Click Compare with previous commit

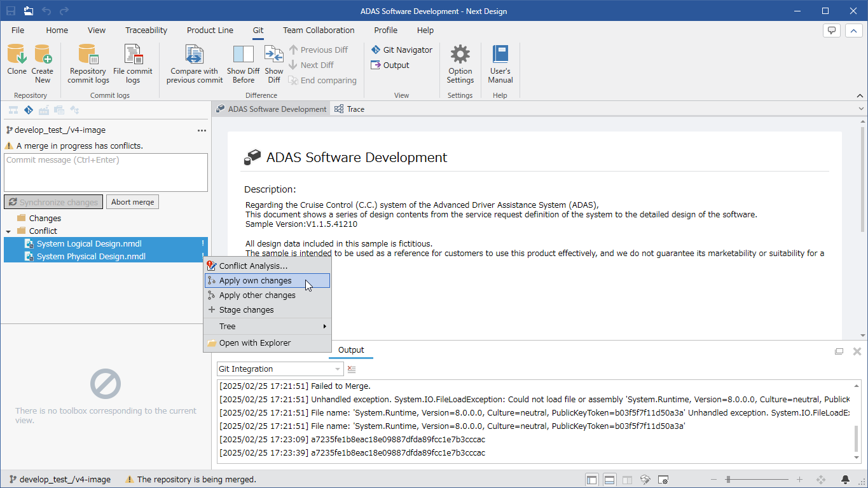(x=195, y=64)
